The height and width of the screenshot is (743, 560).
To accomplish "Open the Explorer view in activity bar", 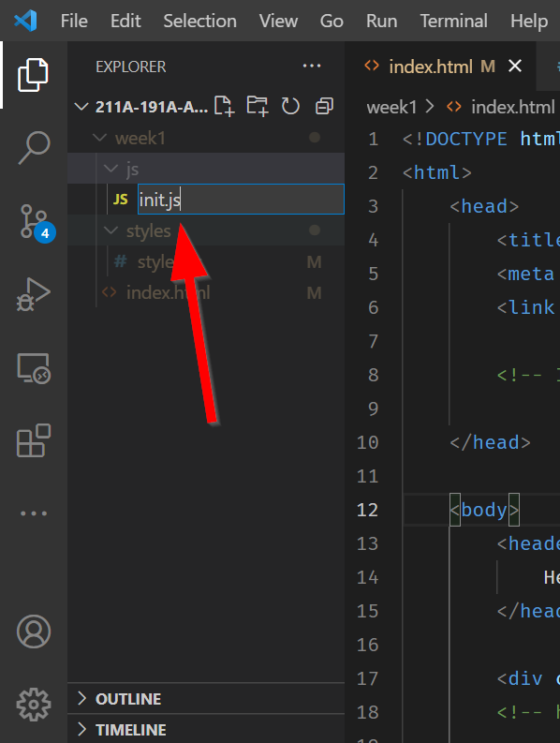I will click(33, 75).
